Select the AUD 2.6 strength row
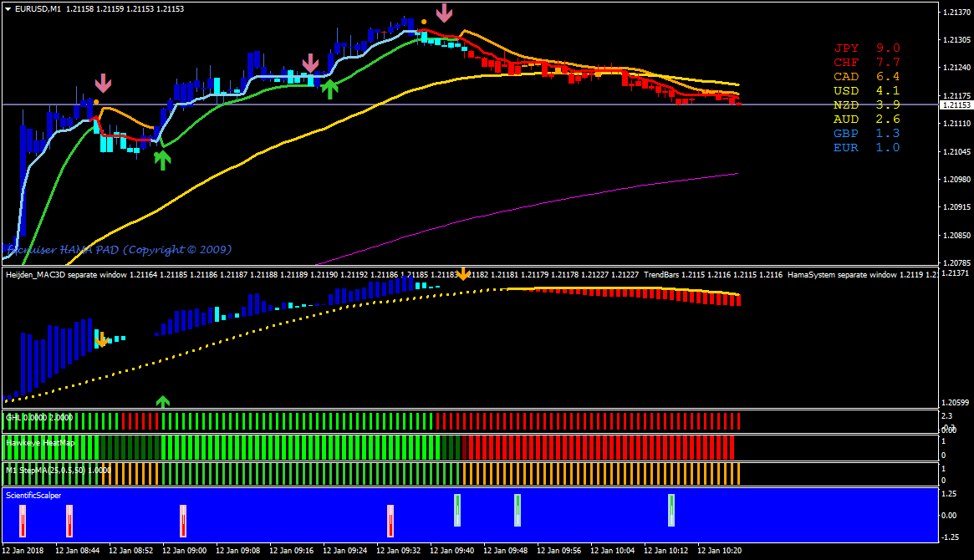Viewport: 974px width, 560px height. pos(866,120)
